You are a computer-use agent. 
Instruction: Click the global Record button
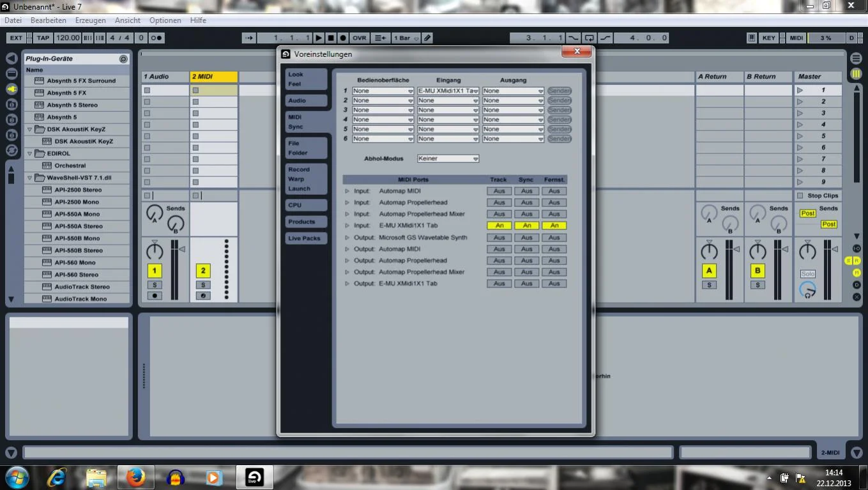pyautogui.click(x=343, y=38)
